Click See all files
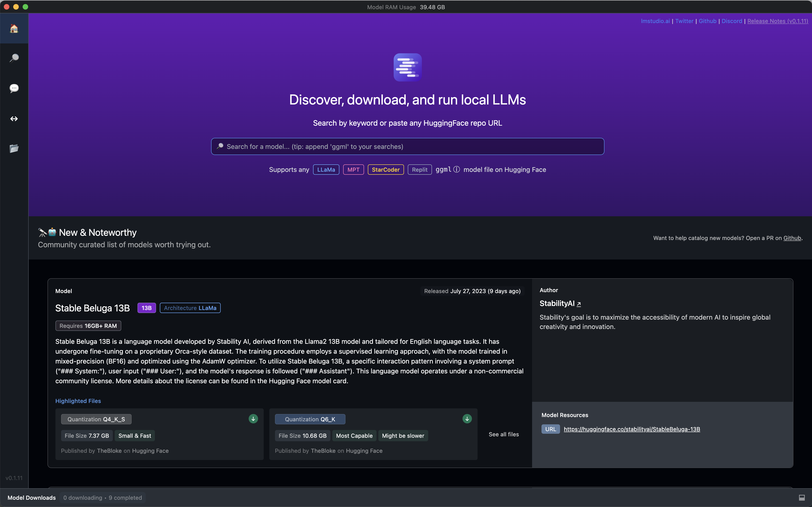Screen dimensions: 812x507 [504, 434]
